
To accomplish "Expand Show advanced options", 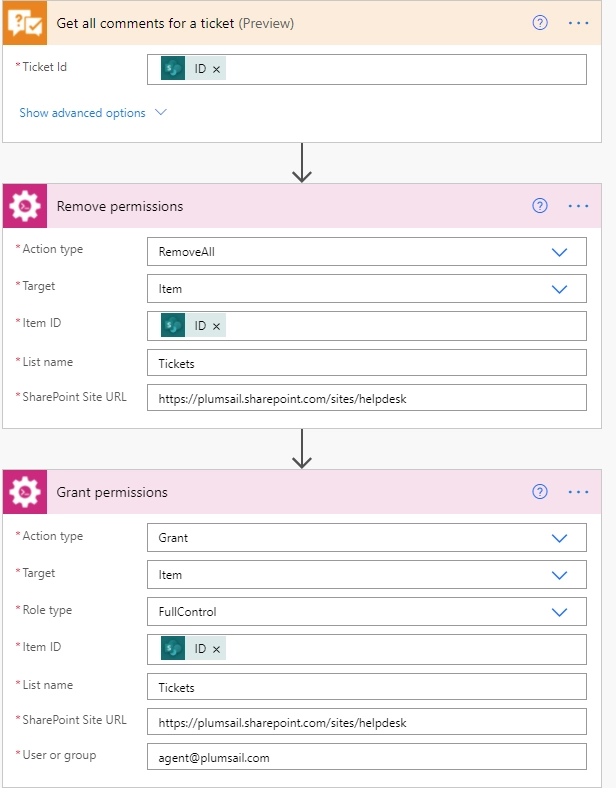I will pos(93,113).
